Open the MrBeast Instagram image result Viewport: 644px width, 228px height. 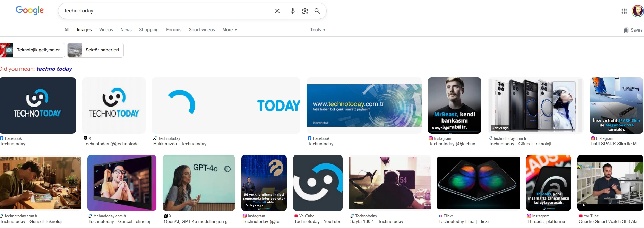(454, 105)
